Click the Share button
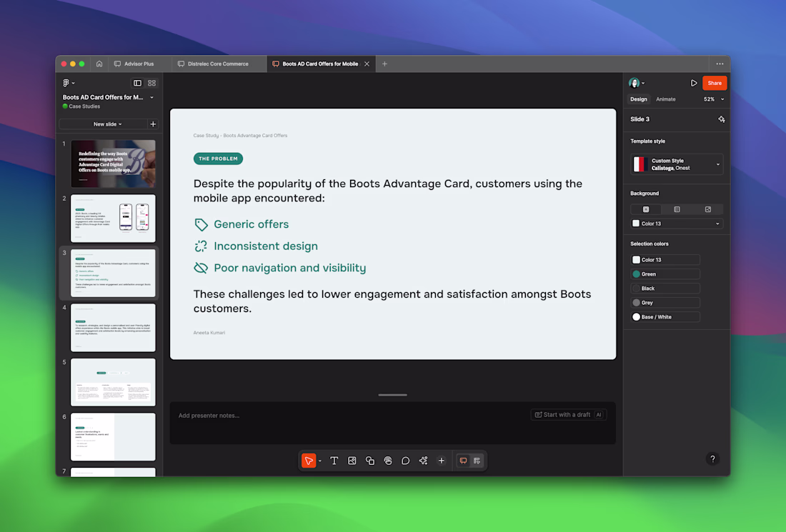The width and height of the screenshot is (786, 532). point(715,83)
